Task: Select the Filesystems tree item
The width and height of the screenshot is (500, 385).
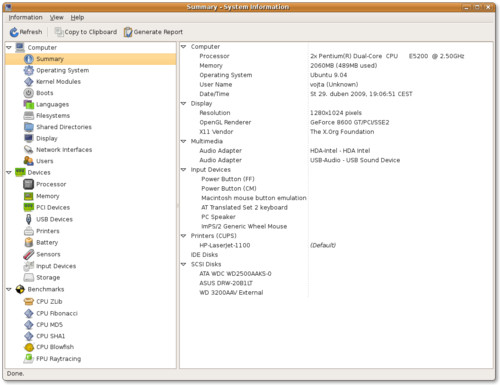Action: click(x=53, y=116)
